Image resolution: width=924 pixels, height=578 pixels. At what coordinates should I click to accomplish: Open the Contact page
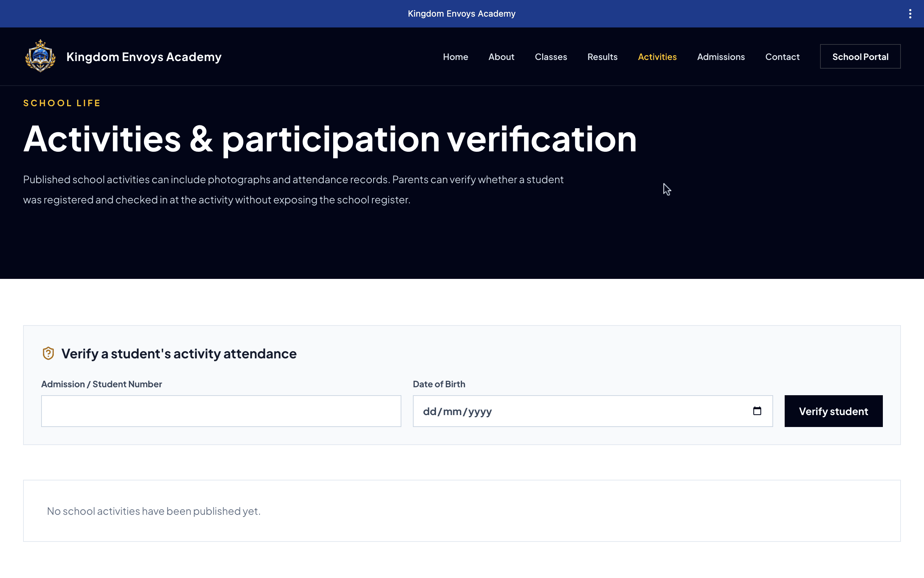[x=782, y=57]
